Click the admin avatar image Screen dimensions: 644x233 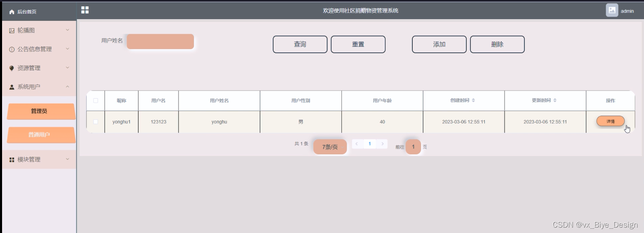pos(612,10)
